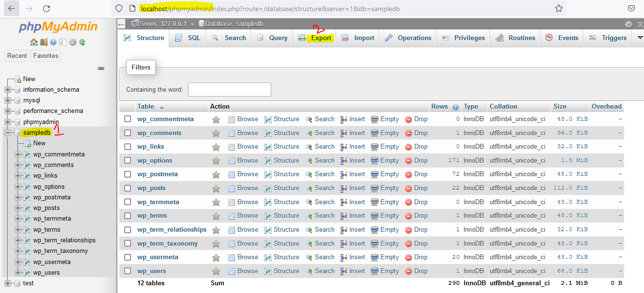Favorite wp_term_relationships with its star icon
644x293 pixels.
(x=216, y=230)
